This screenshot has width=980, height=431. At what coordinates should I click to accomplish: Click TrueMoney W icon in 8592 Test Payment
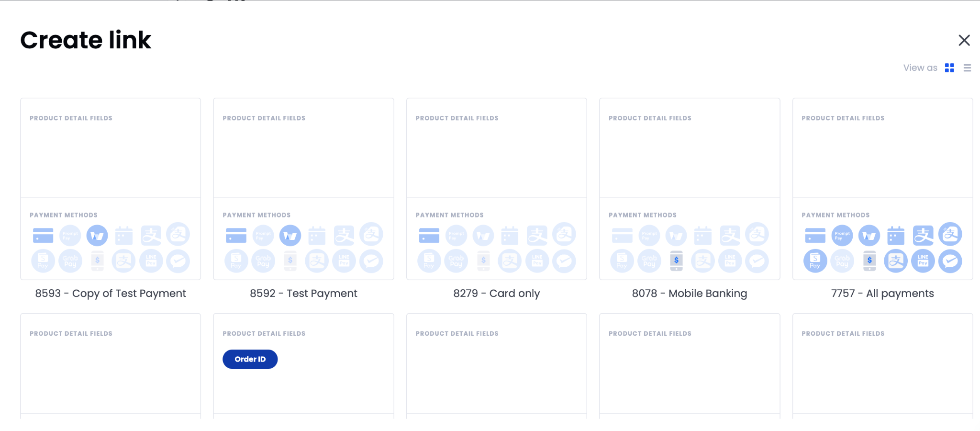coord(290,235)
